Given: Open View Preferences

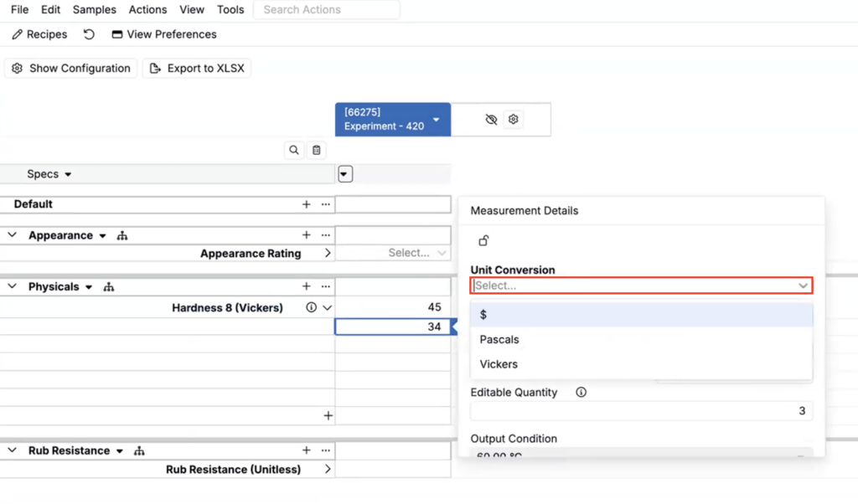Looking at the screenshot, I should click(164, 34).
